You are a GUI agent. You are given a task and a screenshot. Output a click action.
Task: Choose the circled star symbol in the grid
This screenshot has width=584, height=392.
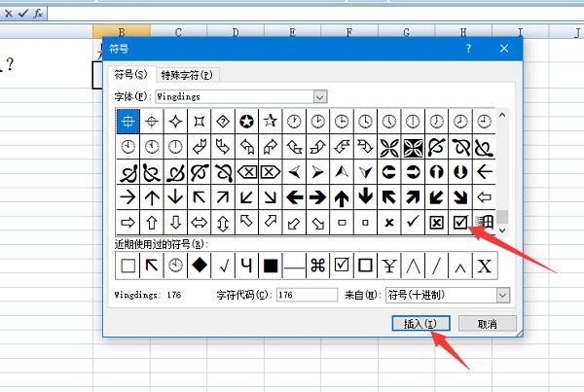[x=246, y=122]
